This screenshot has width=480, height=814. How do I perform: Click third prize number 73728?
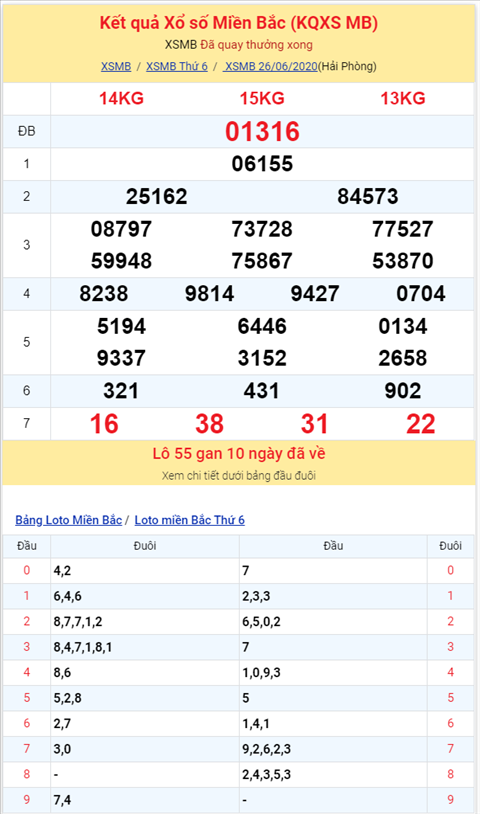point(262,229)
